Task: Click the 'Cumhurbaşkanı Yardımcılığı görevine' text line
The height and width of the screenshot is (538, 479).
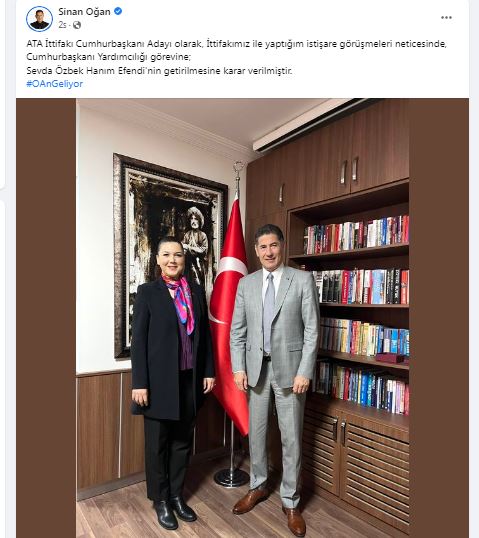Action: pyautogui.click(x=108, y=57)
